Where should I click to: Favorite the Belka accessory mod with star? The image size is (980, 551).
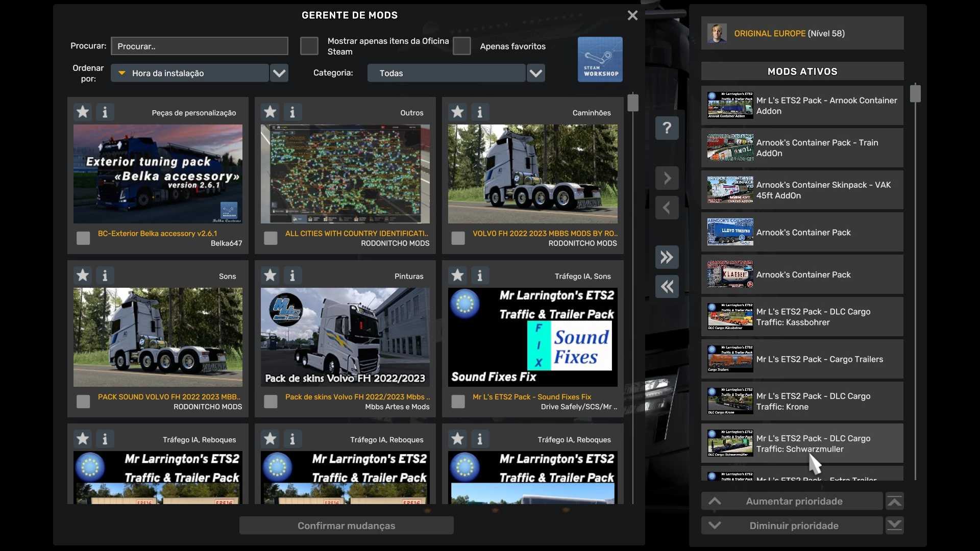pyautogui.click(x=83, y=112)
